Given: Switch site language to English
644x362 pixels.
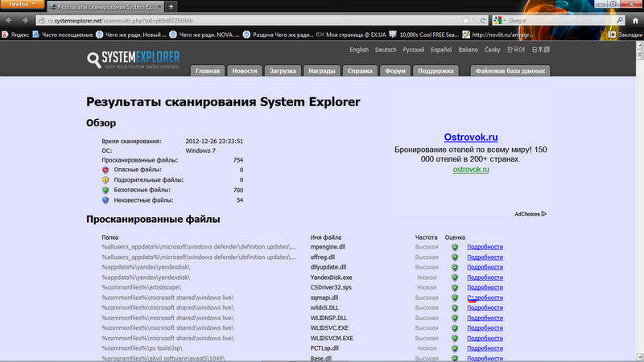Looking at the screenshot, I should point(359,50).
